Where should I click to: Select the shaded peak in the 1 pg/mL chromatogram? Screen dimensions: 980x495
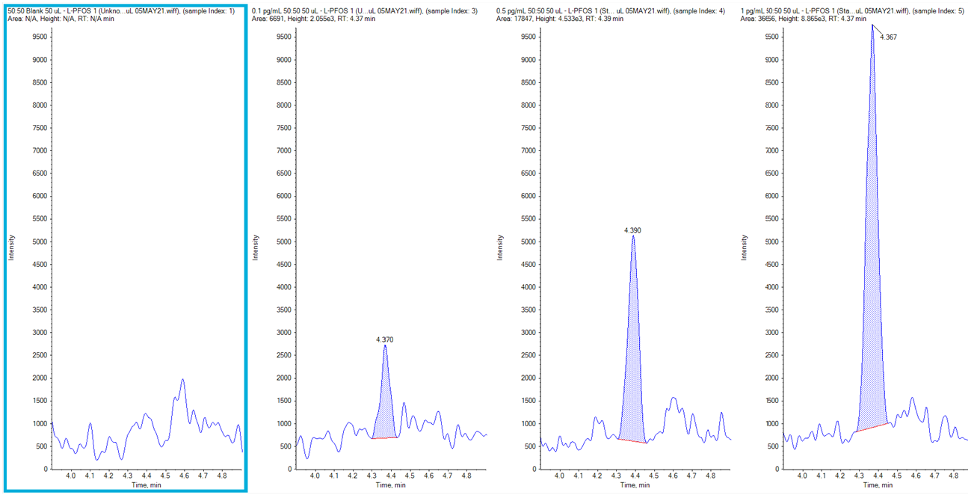pos(872,299)
